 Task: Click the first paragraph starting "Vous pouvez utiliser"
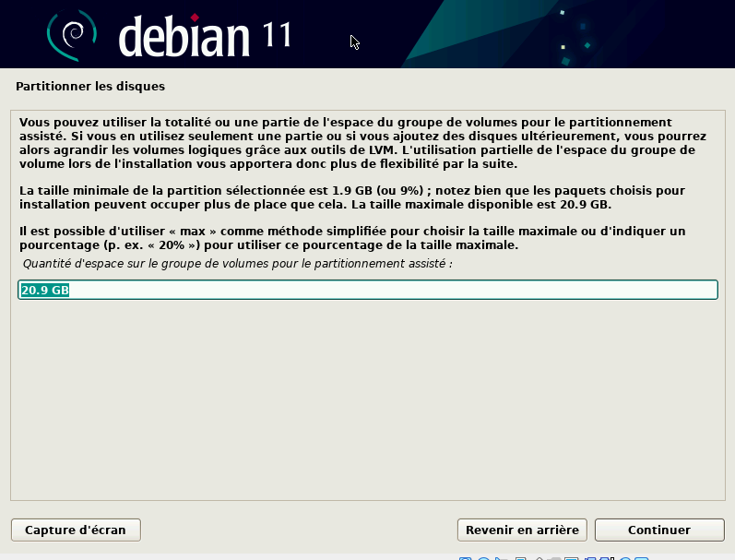[x=350, y=143]
